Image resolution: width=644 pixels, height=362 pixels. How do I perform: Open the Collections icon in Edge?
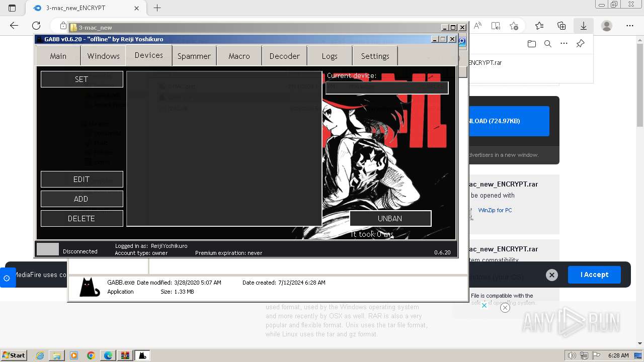(561, 26)
